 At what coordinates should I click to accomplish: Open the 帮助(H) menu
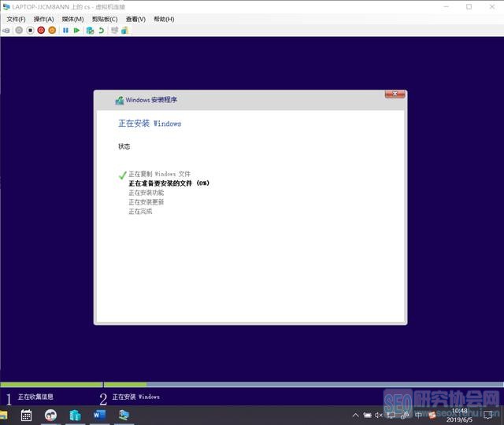[x=164, y=19]
